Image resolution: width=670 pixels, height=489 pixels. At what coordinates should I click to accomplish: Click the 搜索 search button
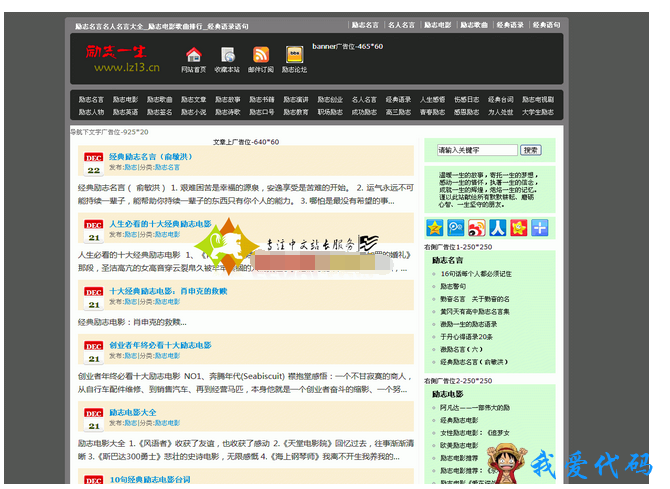(531, 150)
